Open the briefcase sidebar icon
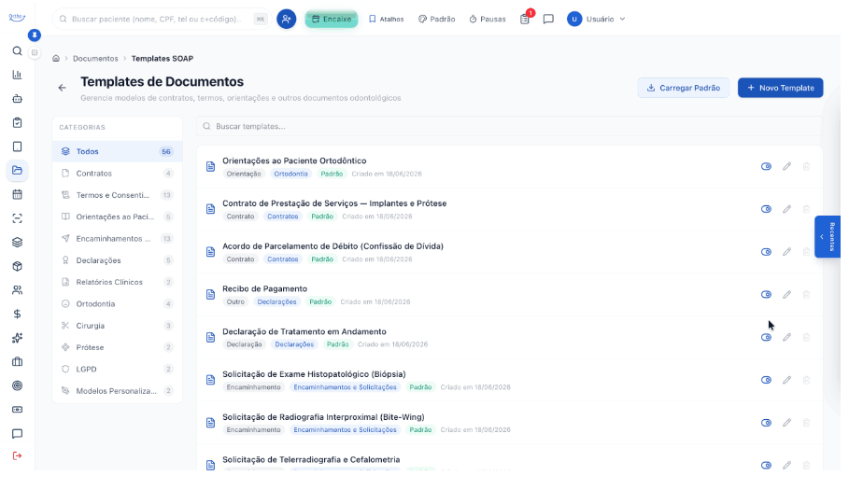863x504 pixels. [17, 361]
